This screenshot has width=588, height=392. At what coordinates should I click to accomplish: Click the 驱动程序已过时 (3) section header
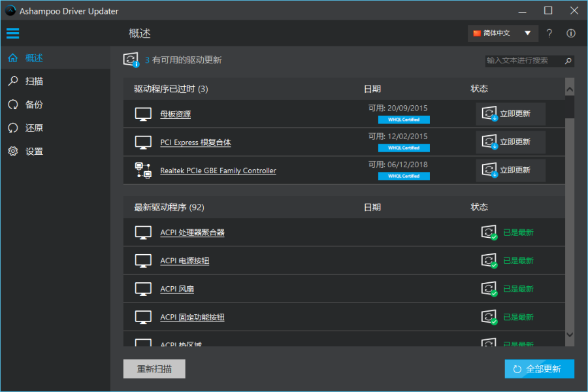pos(171,89)
